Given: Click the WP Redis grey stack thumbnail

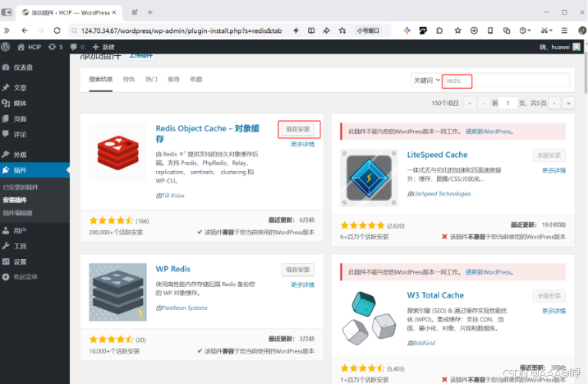Looking at the screenshot, I should coord(117,292).
